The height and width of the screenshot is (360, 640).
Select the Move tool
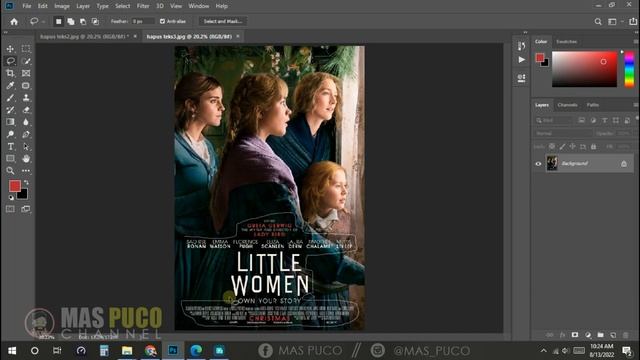(10, 49)
